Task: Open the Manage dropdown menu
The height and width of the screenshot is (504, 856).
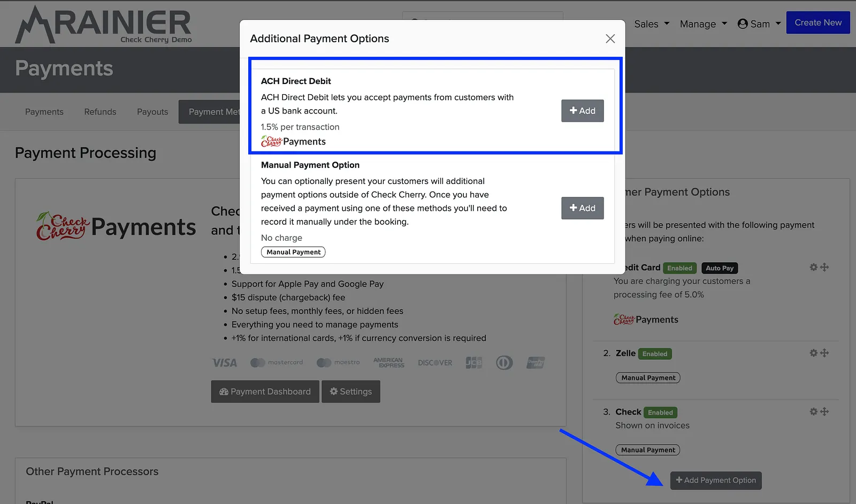Action: coord(703,24)
